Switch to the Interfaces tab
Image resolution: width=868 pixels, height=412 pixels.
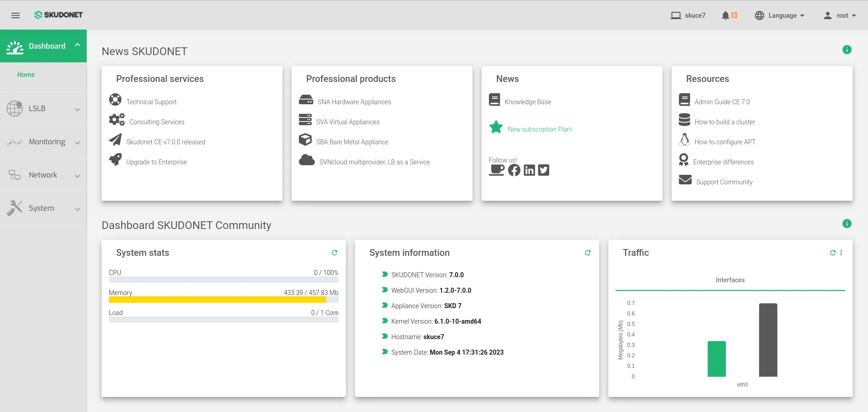point(730,280)
